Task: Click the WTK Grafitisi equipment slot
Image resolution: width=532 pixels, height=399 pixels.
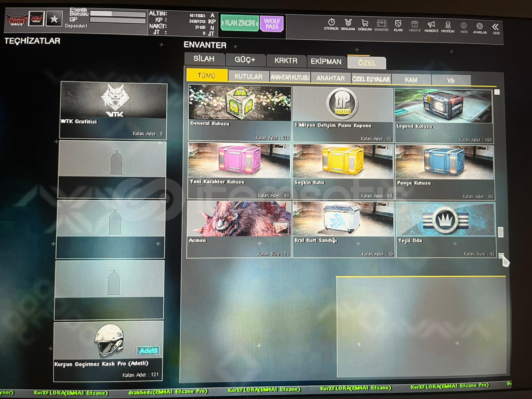Action: click(x=113, y=111)
